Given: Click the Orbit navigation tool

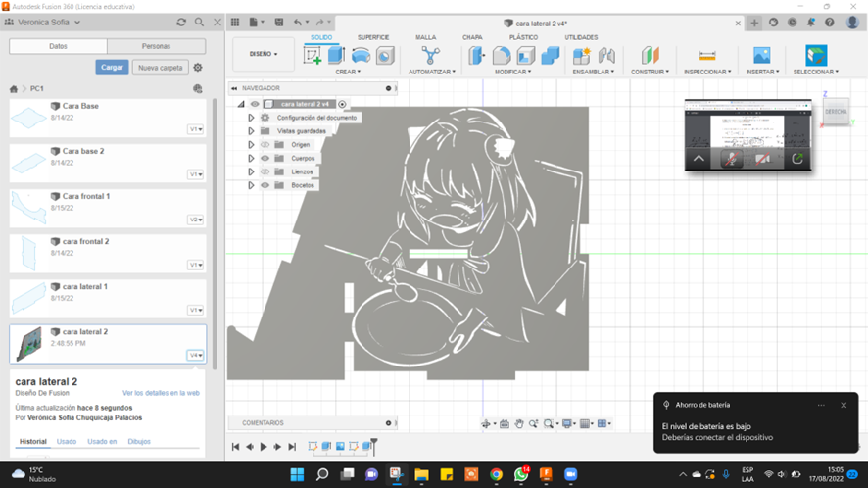Looking at the screenshot, I should click(486, 423).
